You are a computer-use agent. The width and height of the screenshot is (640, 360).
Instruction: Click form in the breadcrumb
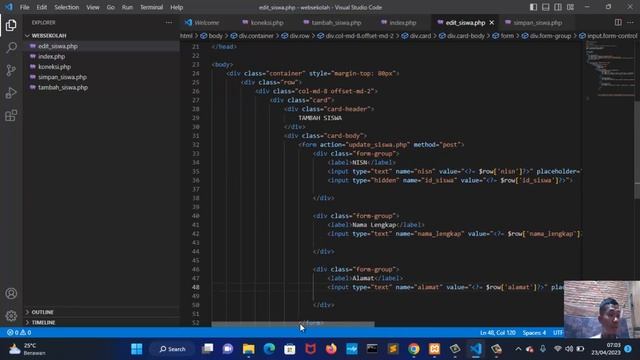pos(503,36)
